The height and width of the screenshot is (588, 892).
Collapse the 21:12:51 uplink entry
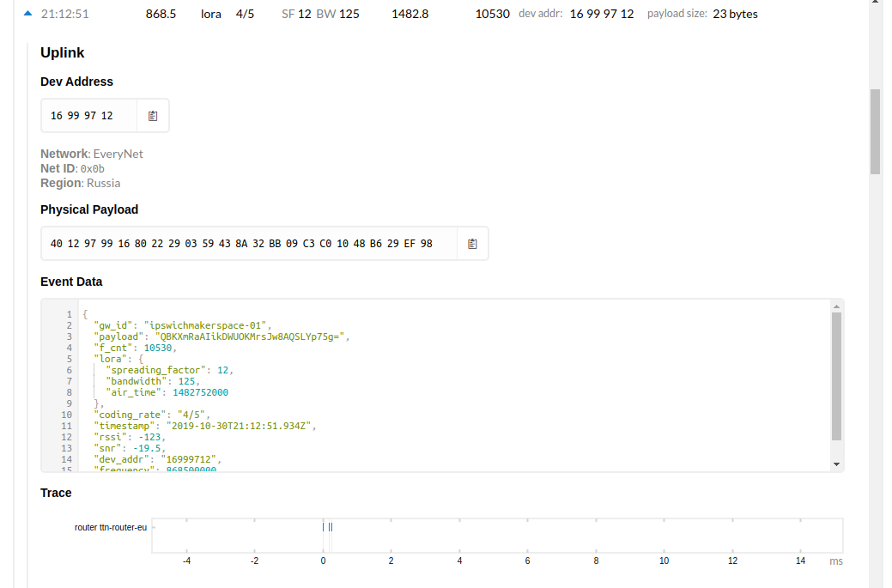[x=28, y=15]
